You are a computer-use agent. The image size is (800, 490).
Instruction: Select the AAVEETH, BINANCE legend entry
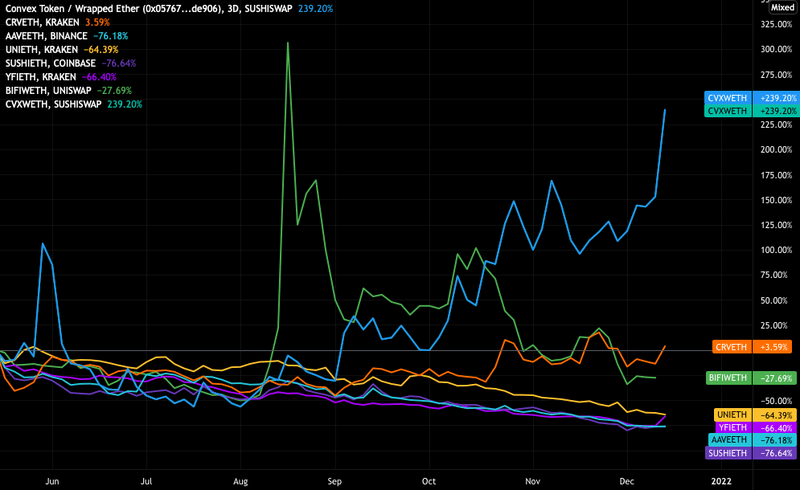[x=46, y=36]
